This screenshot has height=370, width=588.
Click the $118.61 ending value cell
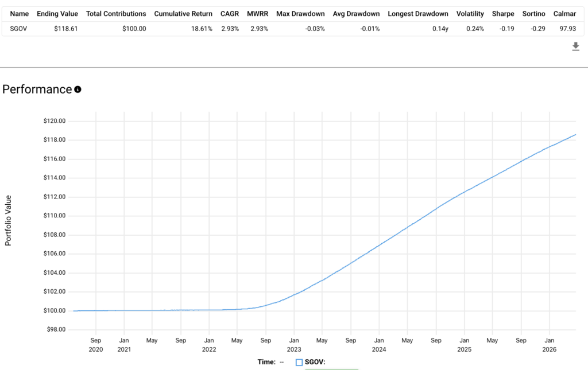click(65, 29)
